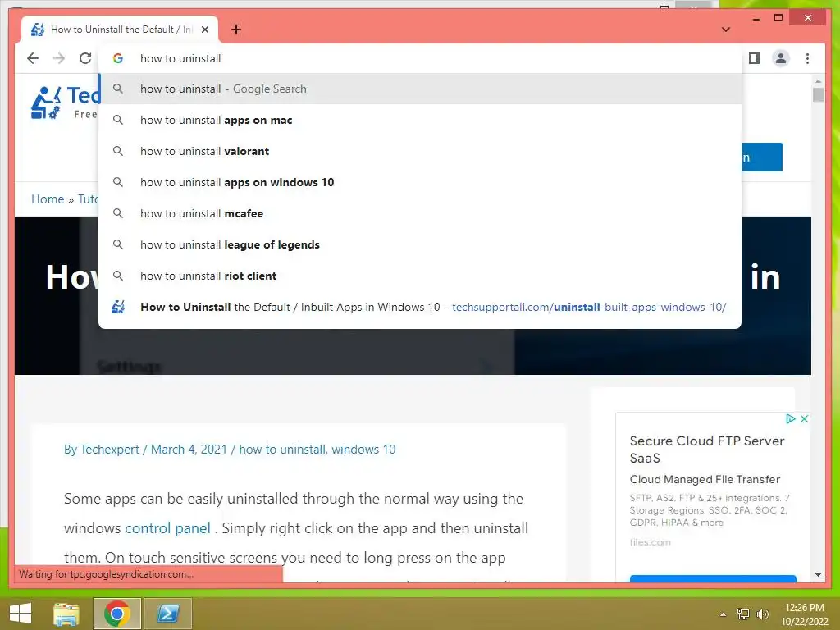
Task: Pick suggestion 'how to uninstall apps on windows 10'
Action: point(420,182)
